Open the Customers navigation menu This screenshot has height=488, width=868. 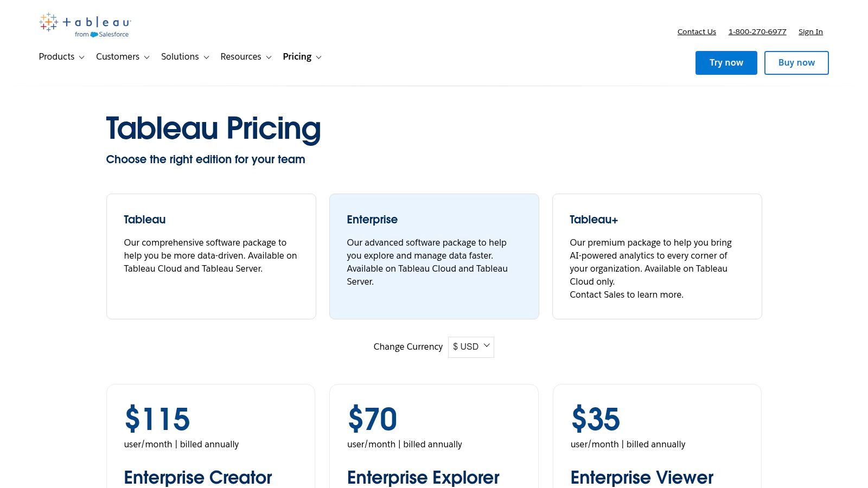(x=118, y=57)
